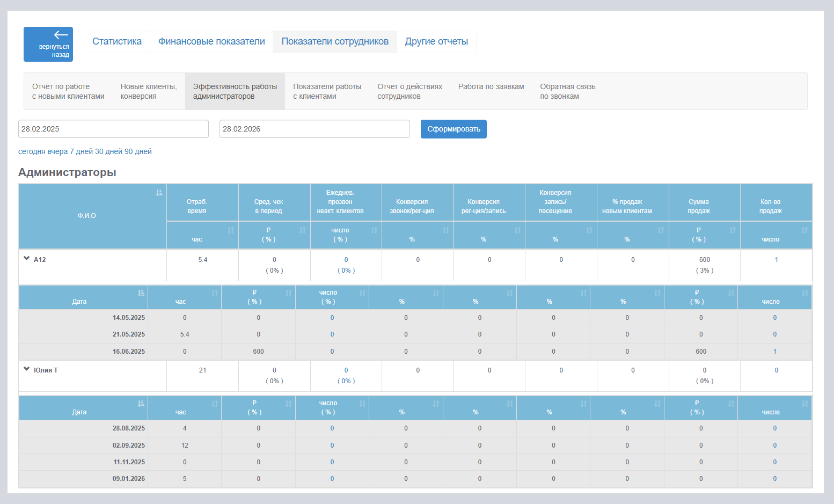The width and height of the screenshot is (834, 504).
Task: Open sales count link for 16.06.2025
Action: click(x=775, y=352)
